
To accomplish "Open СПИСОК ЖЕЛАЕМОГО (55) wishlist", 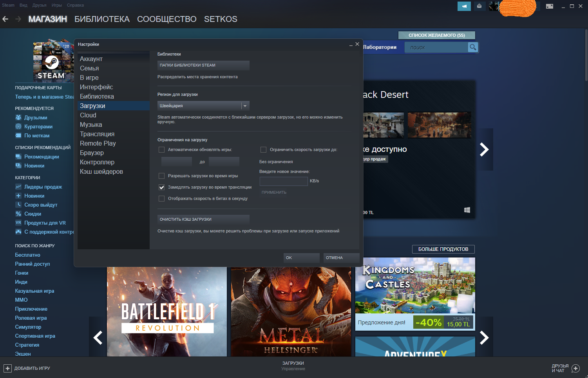I will [437, 35].
